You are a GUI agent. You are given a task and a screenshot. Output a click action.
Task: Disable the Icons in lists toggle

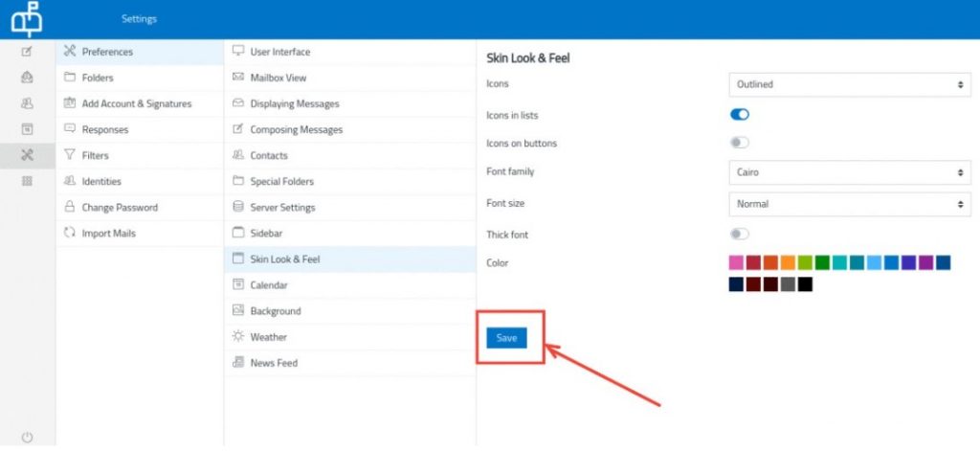click(x=739, y=115)
